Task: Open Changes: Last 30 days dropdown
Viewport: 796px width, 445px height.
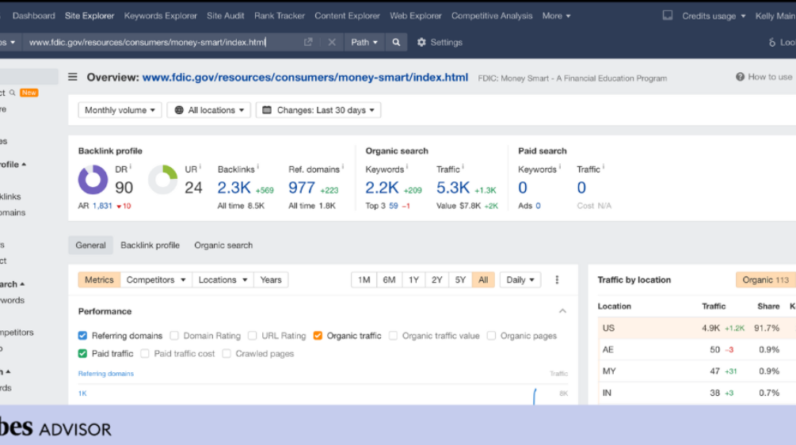Action: click(318, 110)
